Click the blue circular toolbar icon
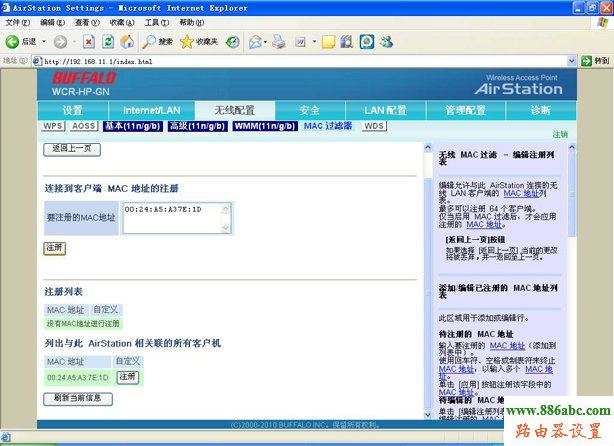Viewport: 614px width, 446px height. point(367,42)
